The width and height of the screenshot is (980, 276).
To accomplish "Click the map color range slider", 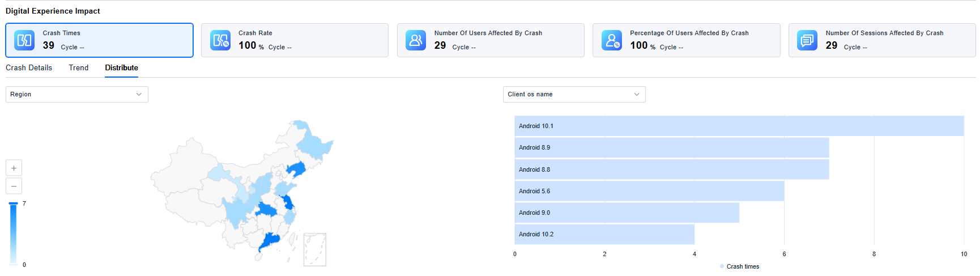I will point(14,233).
